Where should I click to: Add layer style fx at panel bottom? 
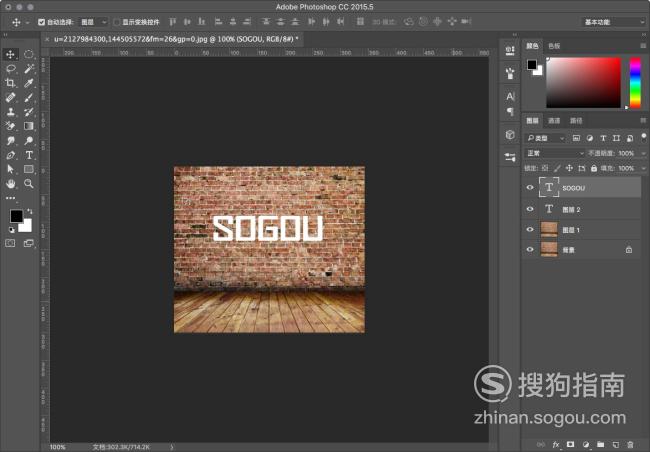(x=556, y=445)
